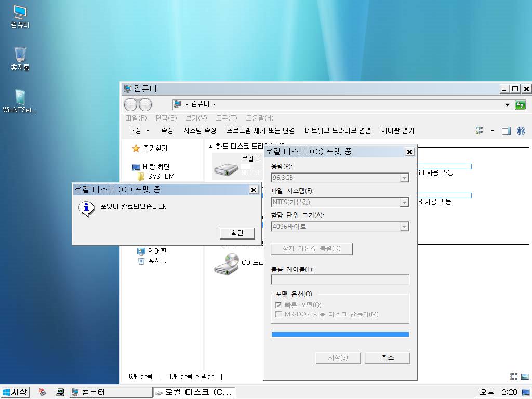Click the 볼륨 레이블 text field
Image resolution: width=532 pixels, height=399 pixels.
point(340,280)
